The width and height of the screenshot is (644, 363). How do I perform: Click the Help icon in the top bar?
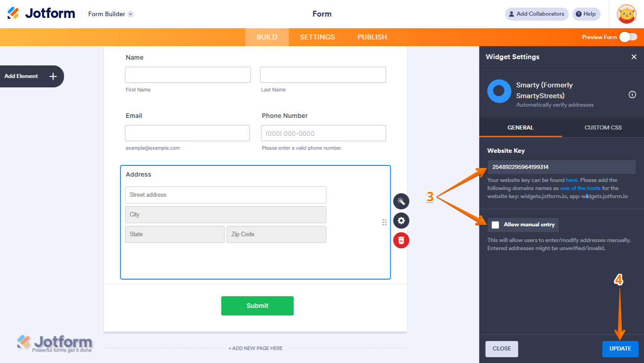pos(586,14)
